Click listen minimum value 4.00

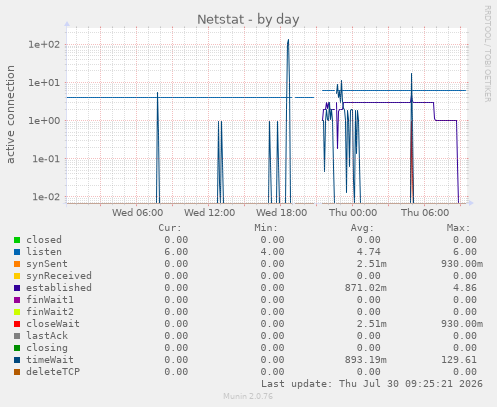272,252
